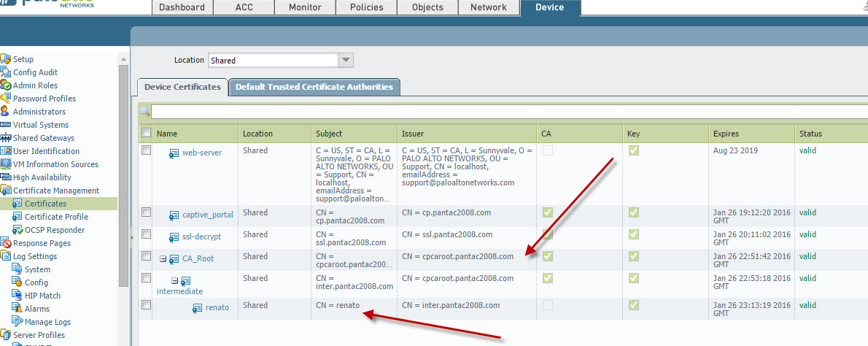Sort by the Issuer column header
The image size is (868, 346).
tap(467, 134)
